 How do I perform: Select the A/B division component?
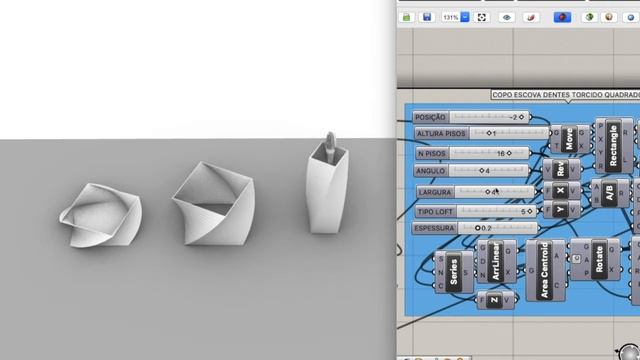609,193
